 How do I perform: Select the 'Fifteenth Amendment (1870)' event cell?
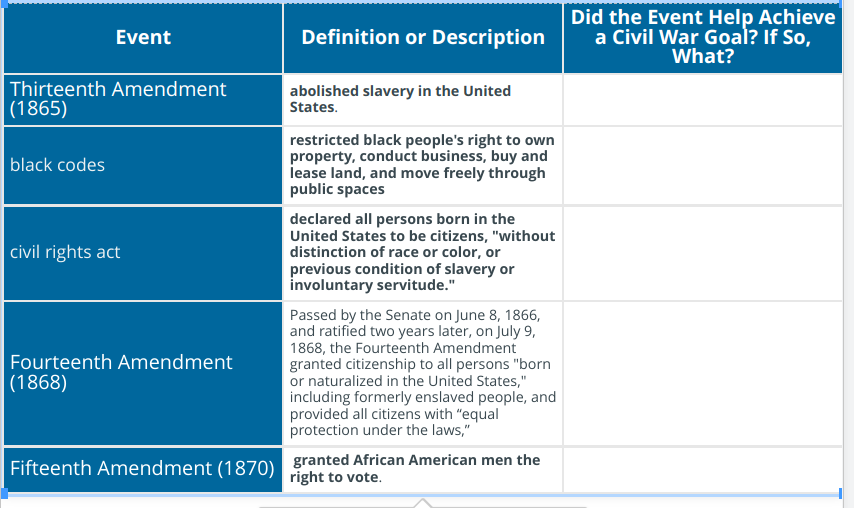(143, 469)
